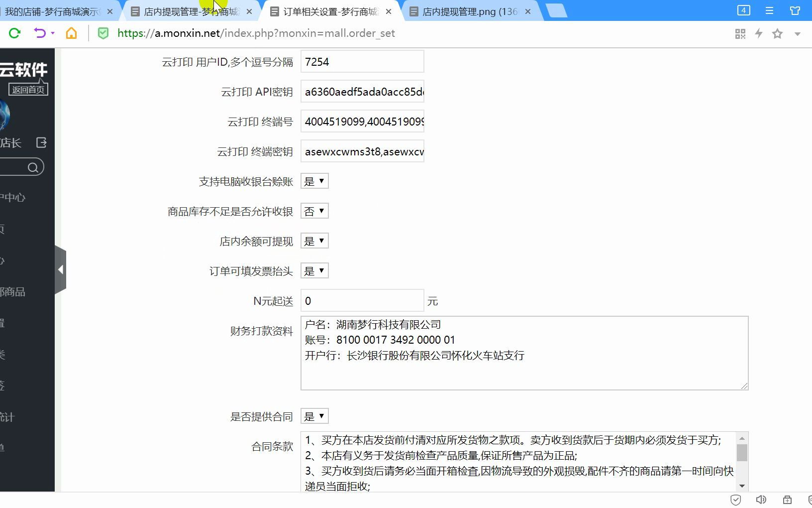The image size is (812, 508).
Task: Click the shield icon in status bar
Action: click(736, 500)
